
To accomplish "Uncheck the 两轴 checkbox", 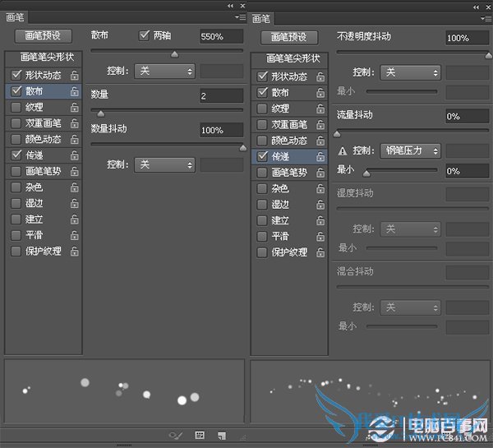I will click(145, 35).
